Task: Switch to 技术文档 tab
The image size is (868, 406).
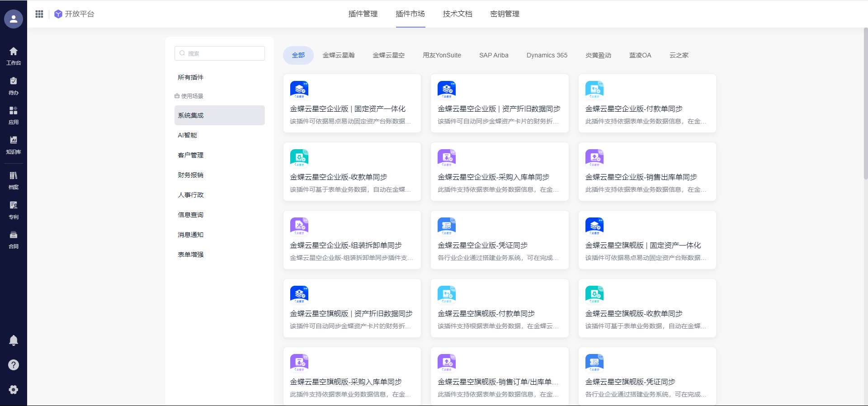Action: [x=458, y=14]
